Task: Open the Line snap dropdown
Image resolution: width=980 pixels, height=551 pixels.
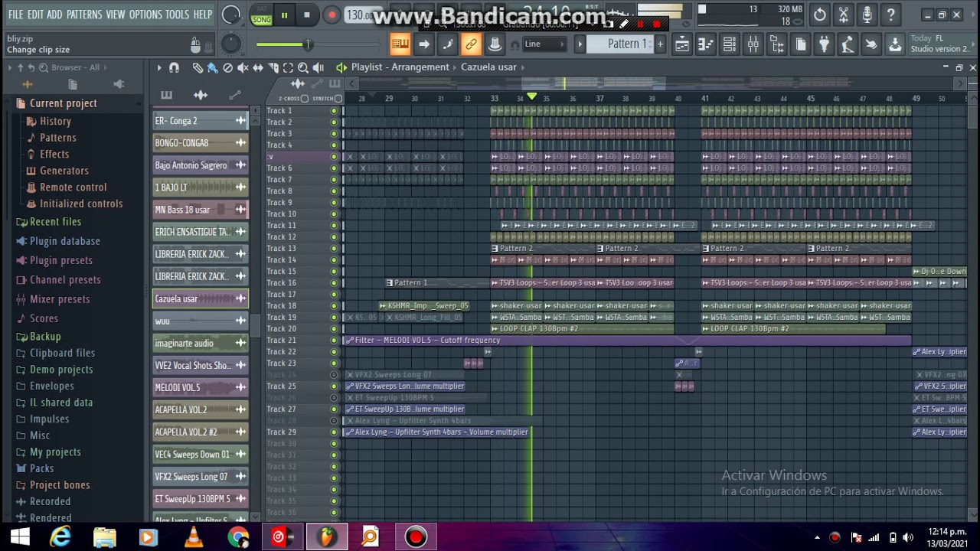Action: point(544,44)
